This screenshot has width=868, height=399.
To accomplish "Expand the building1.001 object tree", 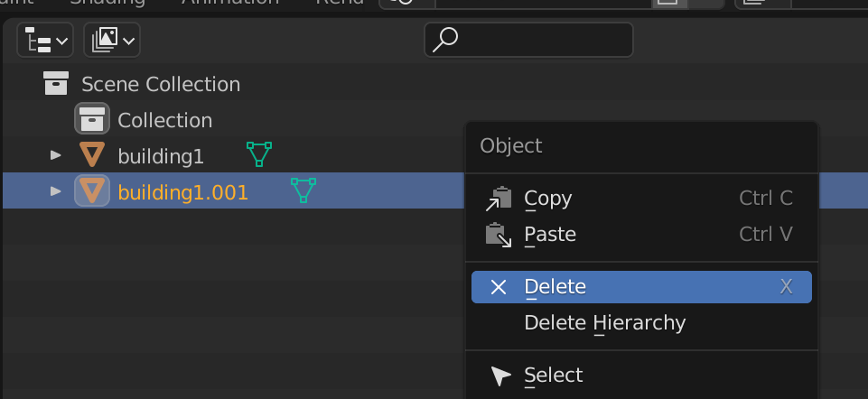I will tap(55, 191).
